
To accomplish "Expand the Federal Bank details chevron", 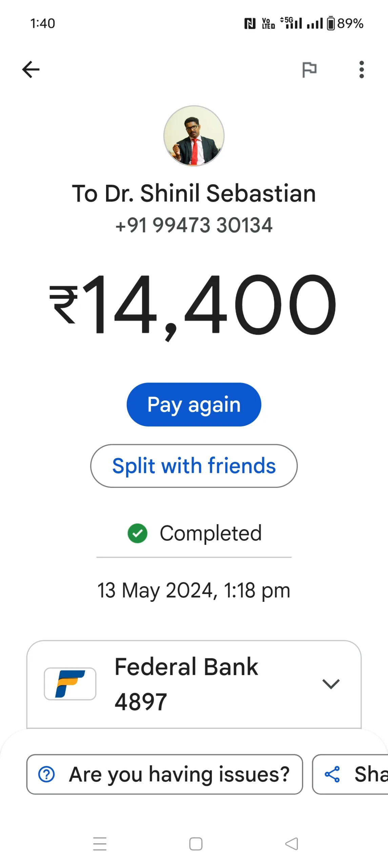I will click(x=331, y=684).
